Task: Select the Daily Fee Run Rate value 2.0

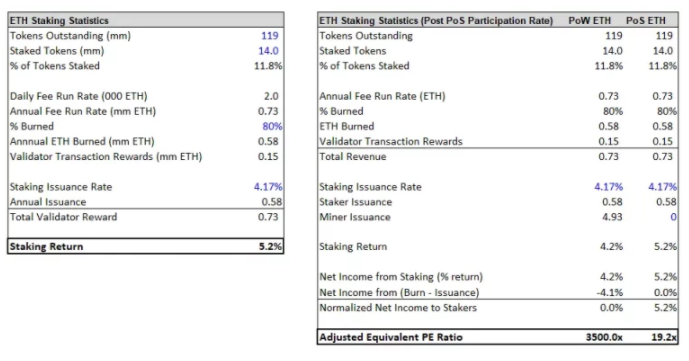Action: tap(271, 96)
